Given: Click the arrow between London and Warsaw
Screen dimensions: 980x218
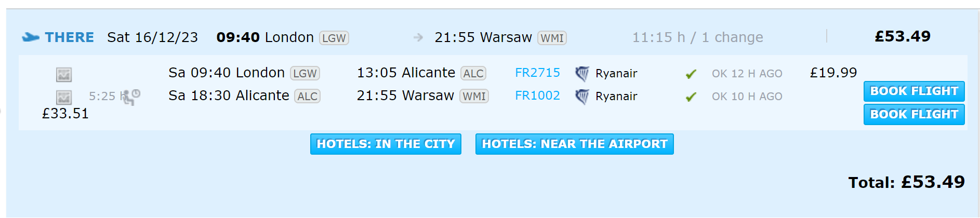Looking at the screenshot, I should [x=418, y=37].
